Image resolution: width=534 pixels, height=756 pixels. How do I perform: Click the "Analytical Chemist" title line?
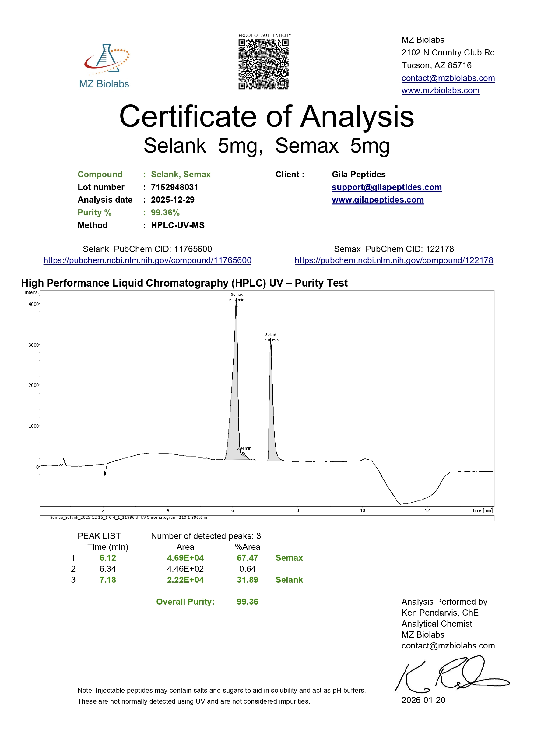point(437,624)
